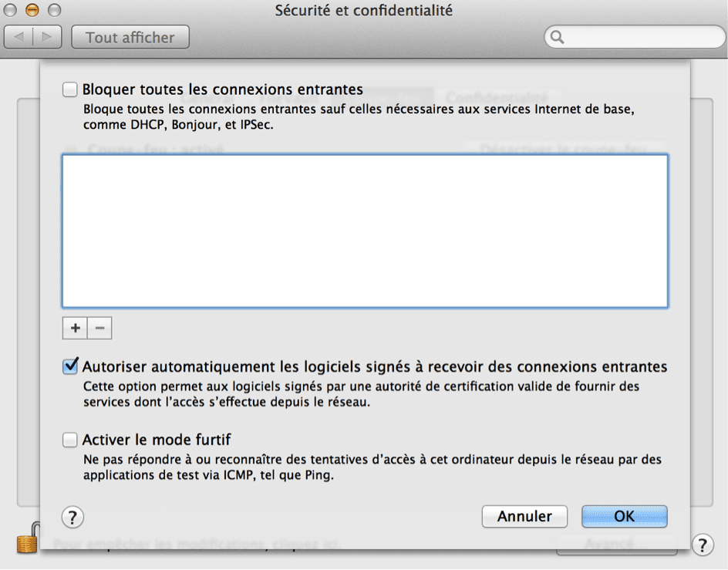
Task: Open help from the sheet's question mark
Action: tap(72, 516)
